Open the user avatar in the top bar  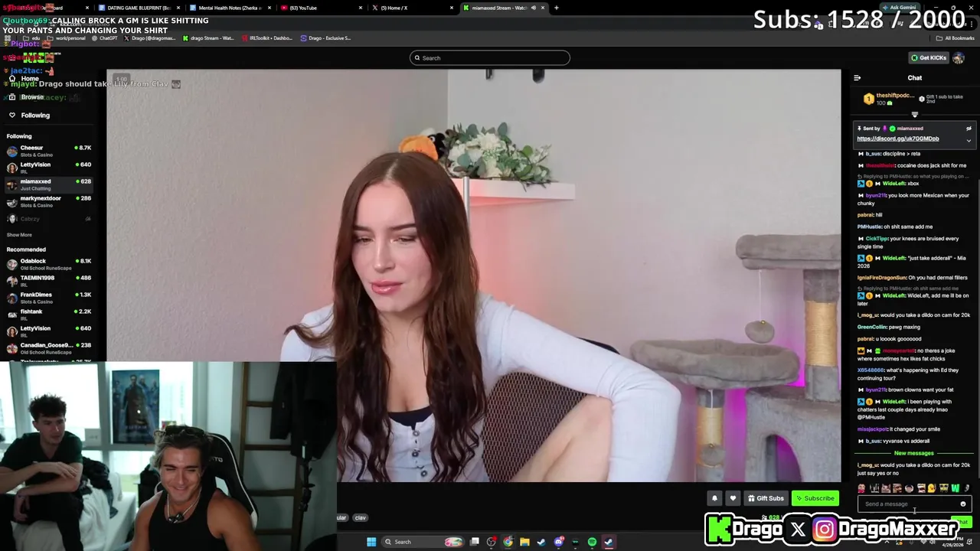(959, 58)
